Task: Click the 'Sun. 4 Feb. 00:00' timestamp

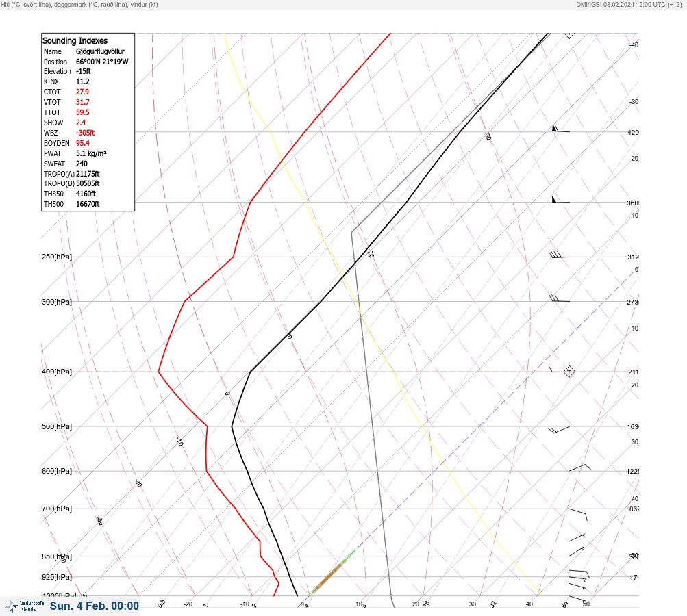Action: 95,606
